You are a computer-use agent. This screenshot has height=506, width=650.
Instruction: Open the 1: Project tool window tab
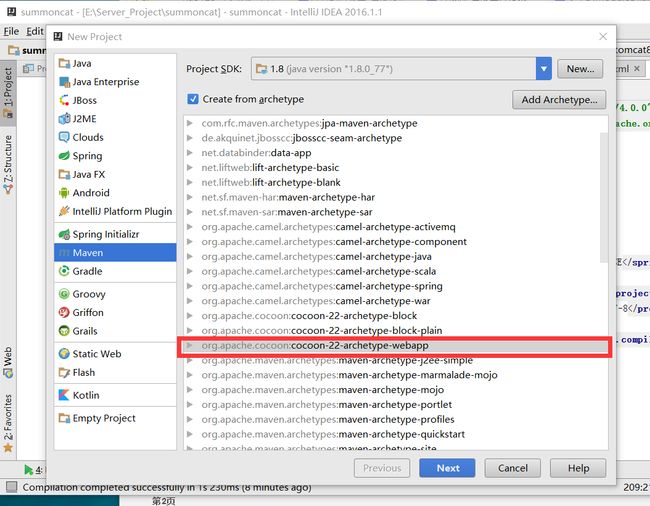(8, 93)
